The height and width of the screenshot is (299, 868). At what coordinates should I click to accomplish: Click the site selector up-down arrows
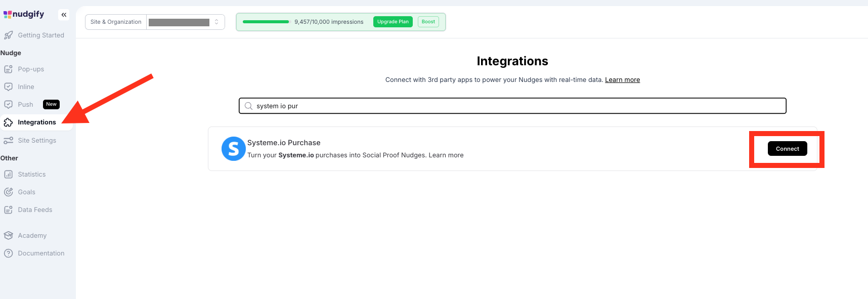(216, 22)
